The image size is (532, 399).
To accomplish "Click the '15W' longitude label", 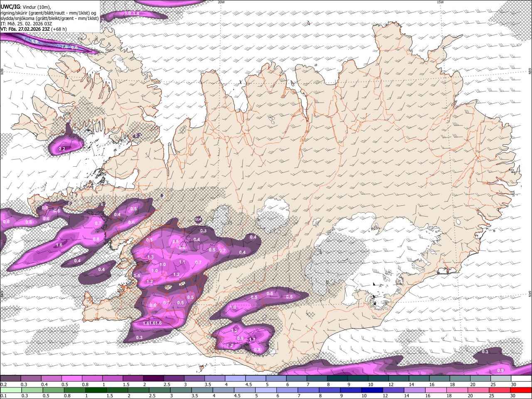I will pyautogui.click(x=440, y=2).
